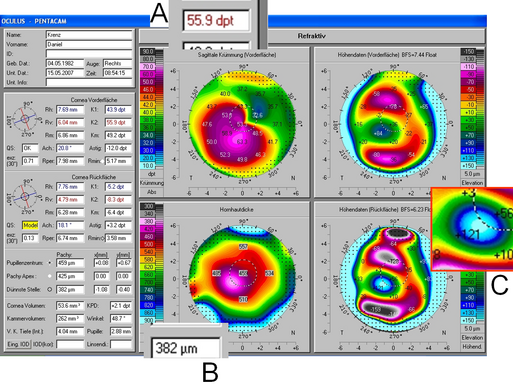
Task: Click the Höhend. button at bottom right
Action: click(x=472, y=347)
